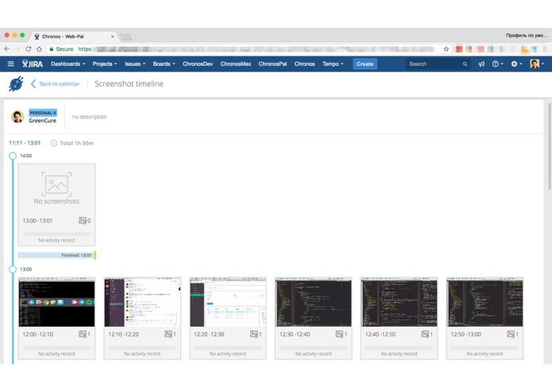The height and width of the screenshot is (392, 552).
Task: Click the JIRA logo
Action: (x=33, y=64)
